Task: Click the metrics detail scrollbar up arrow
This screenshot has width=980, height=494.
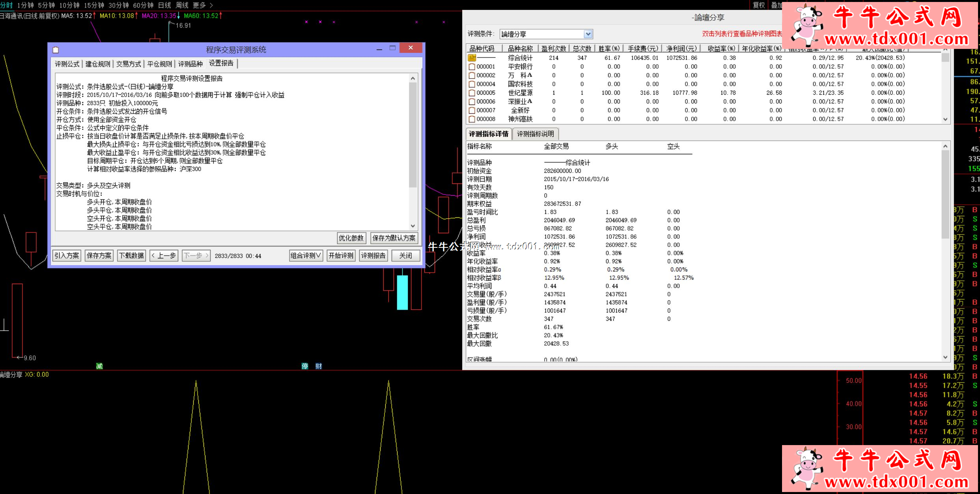Action: click(945, 146)
